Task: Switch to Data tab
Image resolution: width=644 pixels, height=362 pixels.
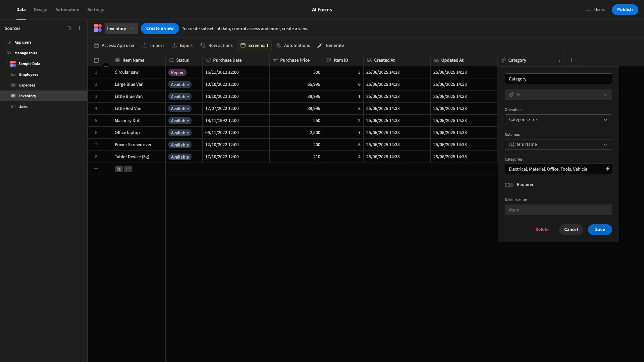Action: pos(21,10)
